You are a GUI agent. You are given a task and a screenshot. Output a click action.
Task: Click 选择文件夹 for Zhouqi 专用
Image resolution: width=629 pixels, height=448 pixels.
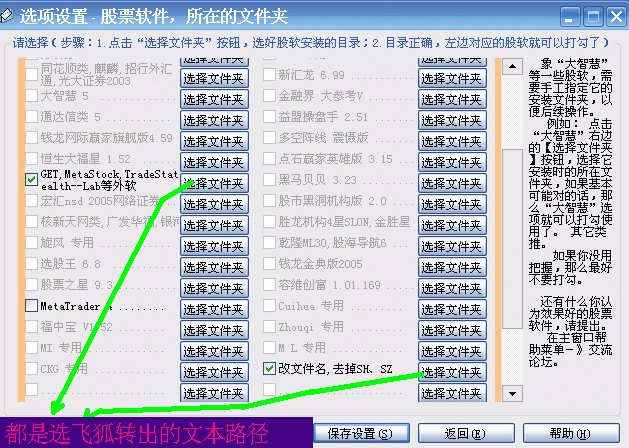(x=452, y=330)
